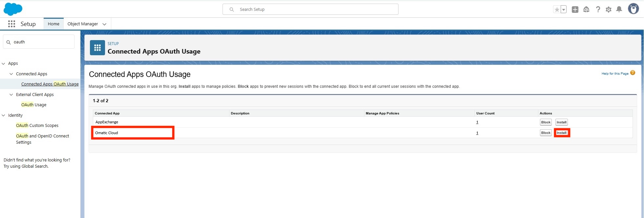644x218 pixels.
Task: Block the AppExchange connected app
Action: point(546,122)
